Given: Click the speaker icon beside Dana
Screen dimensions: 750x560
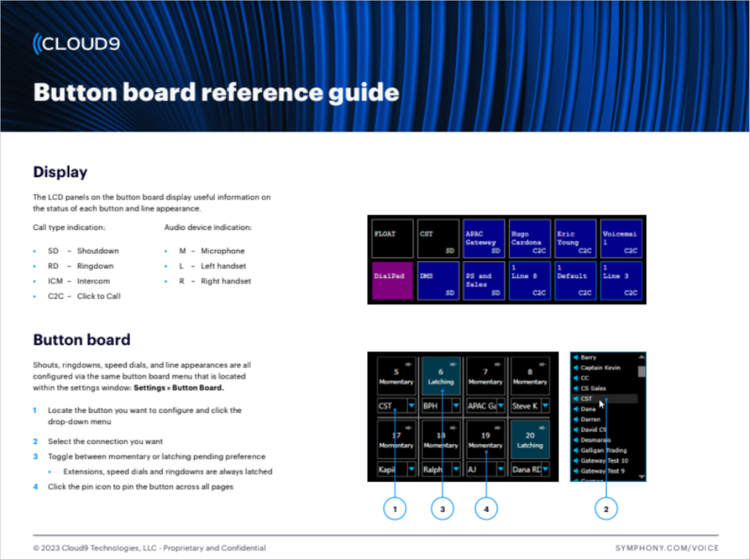Looking at the screenshot, I should [x=576, y=409].
